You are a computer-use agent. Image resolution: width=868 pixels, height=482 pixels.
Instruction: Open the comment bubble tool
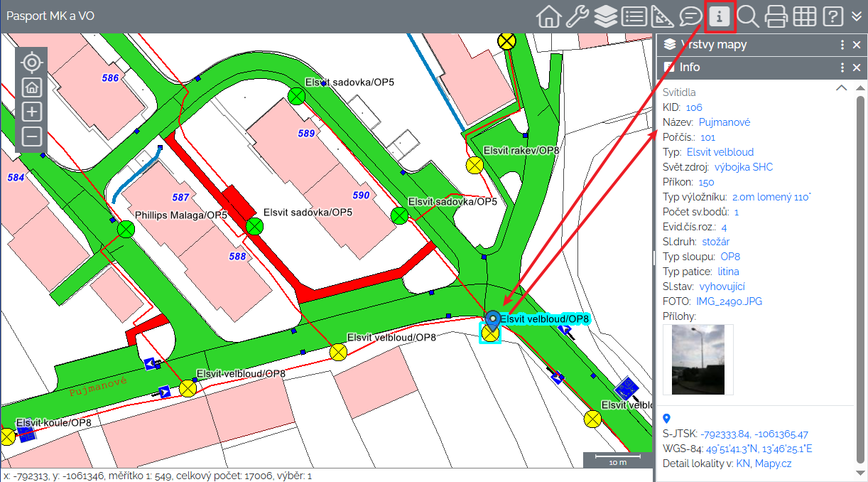pos(690,16)
